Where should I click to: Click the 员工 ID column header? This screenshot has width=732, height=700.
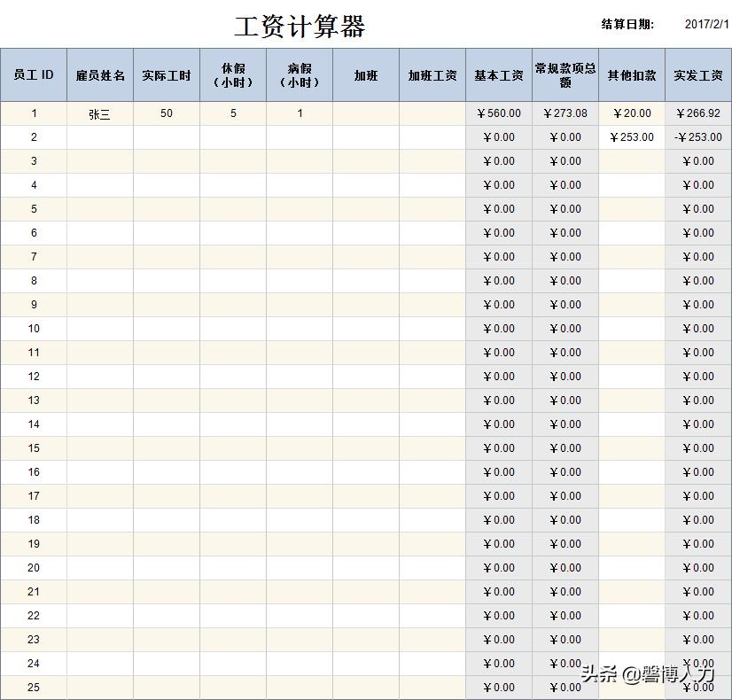click(34, 74)
